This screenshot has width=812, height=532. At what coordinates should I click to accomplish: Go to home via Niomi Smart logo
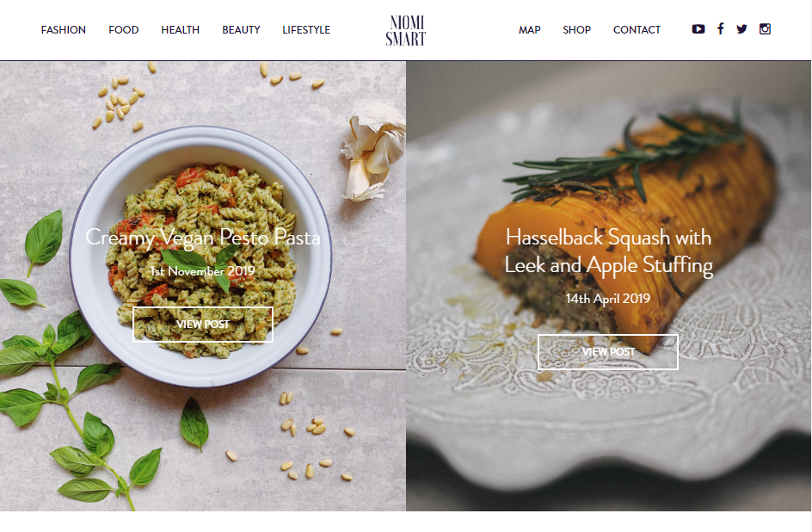tap(405, 30)
